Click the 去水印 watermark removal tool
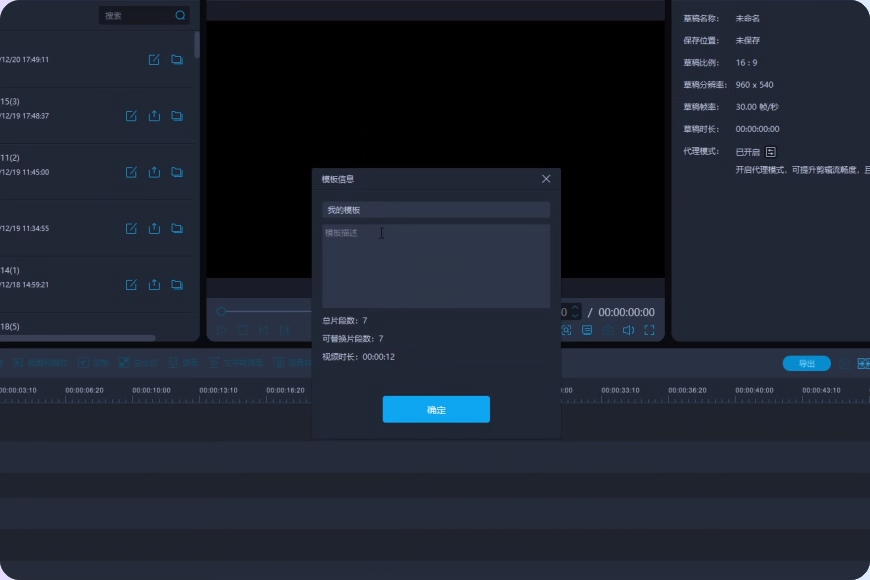870x580 pixels. 139,363
